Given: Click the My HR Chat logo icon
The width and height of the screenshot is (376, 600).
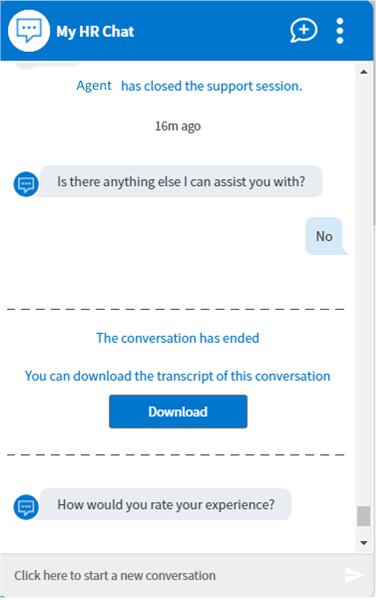Looking at the screenshot, I should coord(29,31).
